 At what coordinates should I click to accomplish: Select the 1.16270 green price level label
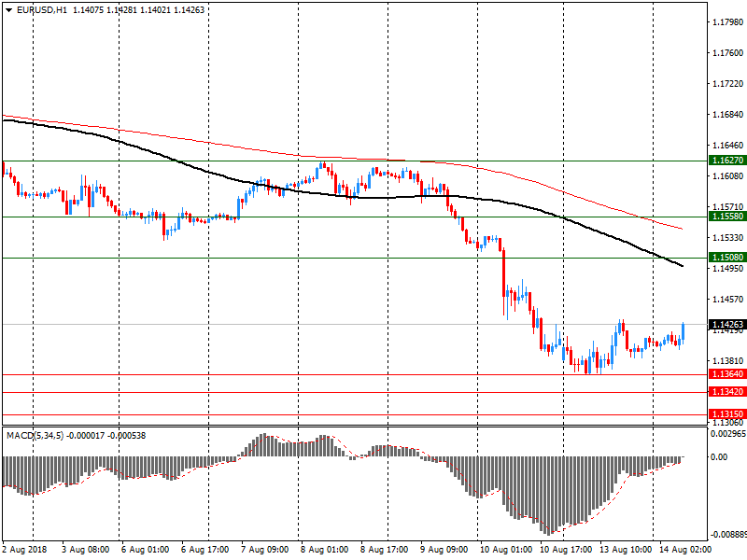[x=727, y=160]
